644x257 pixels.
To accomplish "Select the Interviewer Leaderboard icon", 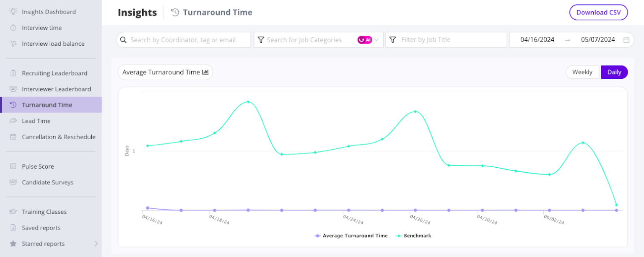I will pyautogui.click(x=13, y=89).
